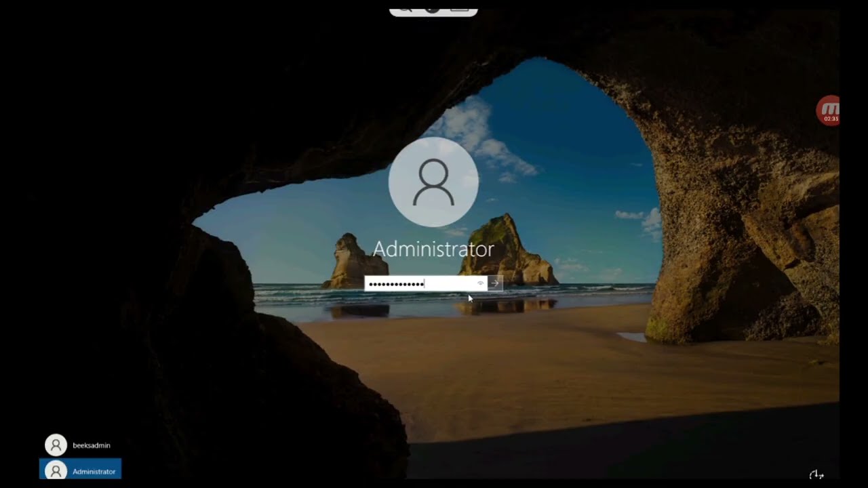Submit the password with the arrow button
This screenshot has width=868, height=488.
pyautogui.click(x=495, y=283)
